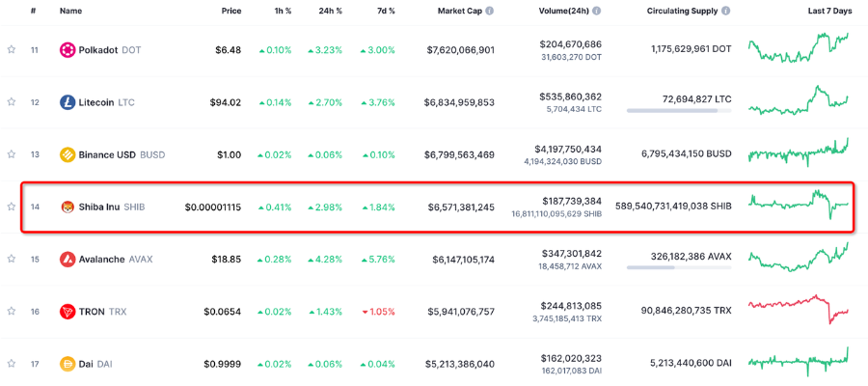Viewport: 868px width, 386px height.
Task: Sort by Volume(24h) column header
Action: click(x=569, y=11)
